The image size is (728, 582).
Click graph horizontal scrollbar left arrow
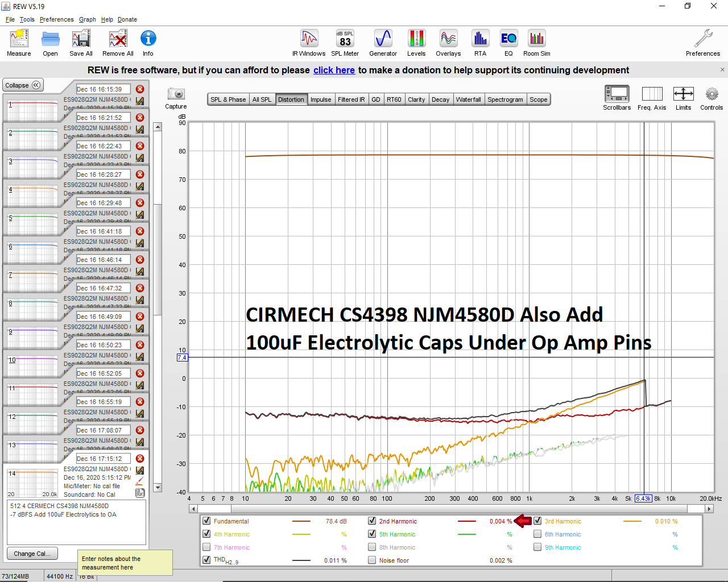tap(193, 509)
